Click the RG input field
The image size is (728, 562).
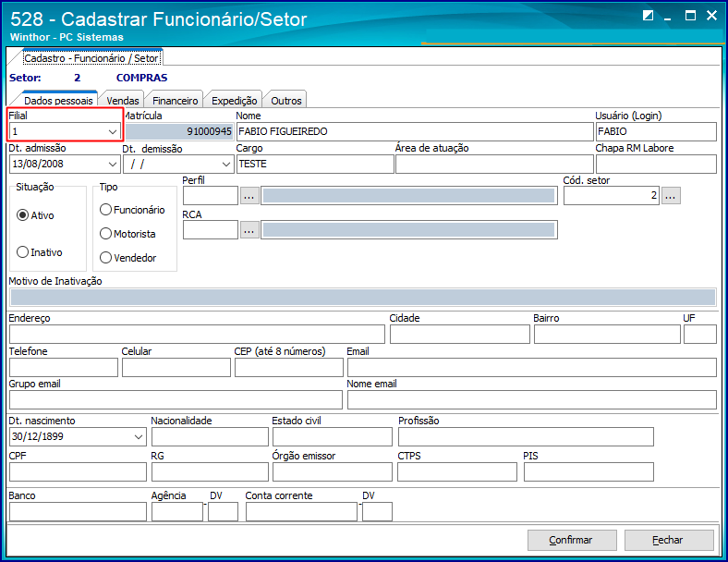click(x=210, y=472)
